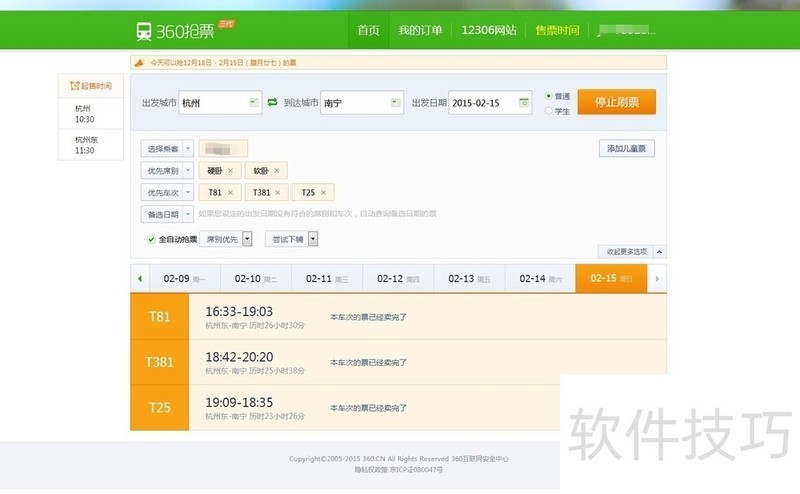Open the 席别优先 combo box

[x=226, y=239]
